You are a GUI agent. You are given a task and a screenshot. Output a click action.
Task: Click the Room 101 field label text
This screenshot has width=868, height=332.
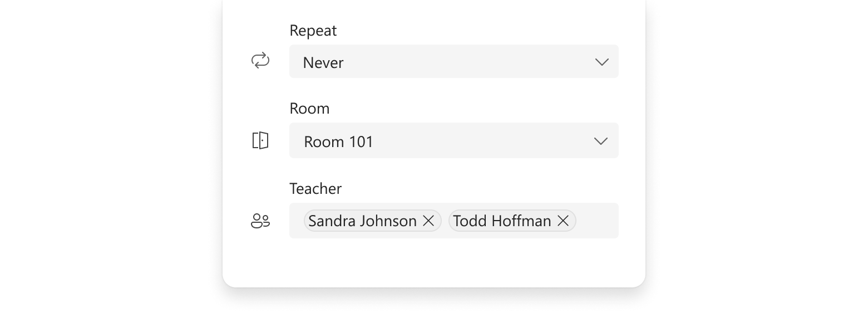pos(338,141)
